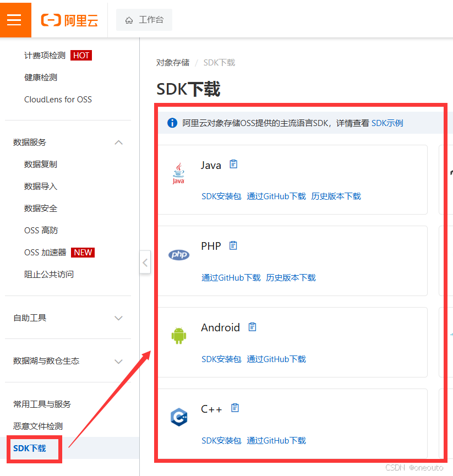Click the C++ card title
Screen dimensions: 453x476
point(211,409)
